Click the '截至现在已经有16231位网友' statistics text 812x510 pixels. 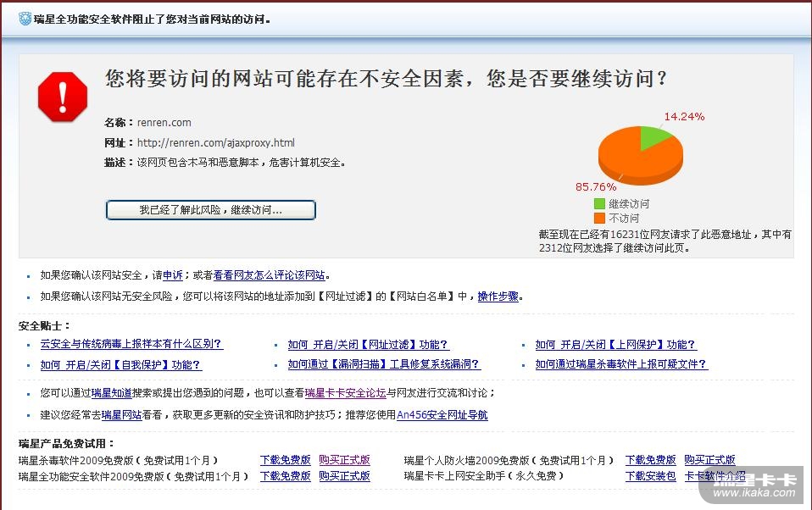click(665, 241)
